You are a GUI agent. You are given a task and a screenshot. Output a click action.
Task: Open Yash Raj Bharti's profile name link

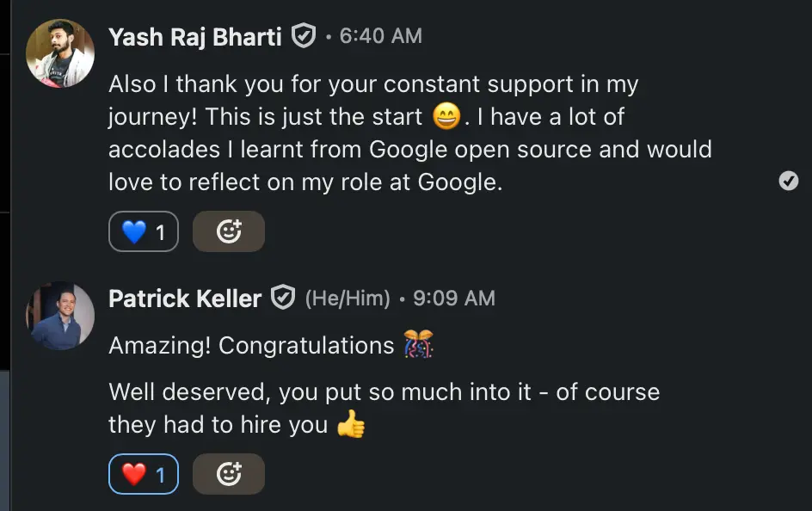point(195,36)
